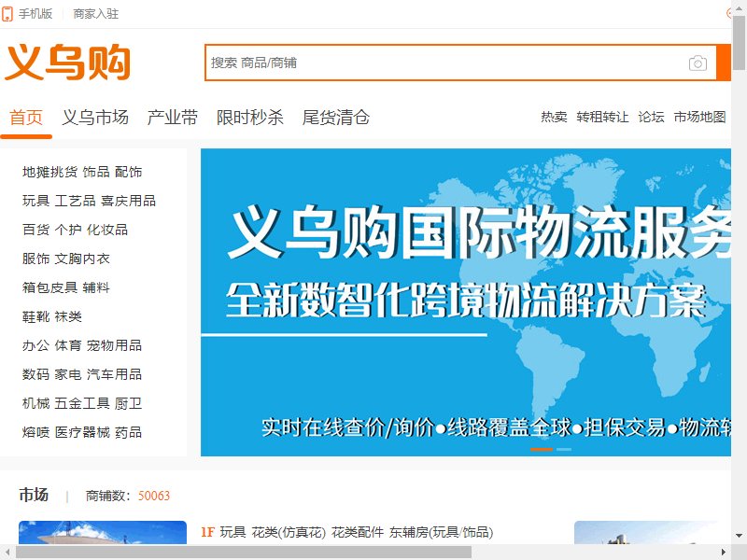The height and width of the screenshot is (560, 747).
Task: Browse the 玩具 category in the sidebar
Action: tap(35, 201)
